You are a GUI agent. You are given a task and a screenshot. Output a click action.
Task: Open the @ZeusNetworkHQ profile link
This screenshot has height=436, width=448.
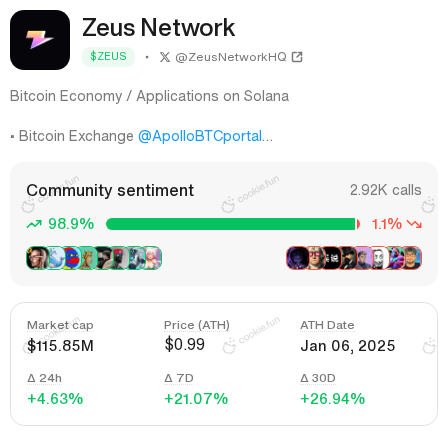click(x=231, y=57)
